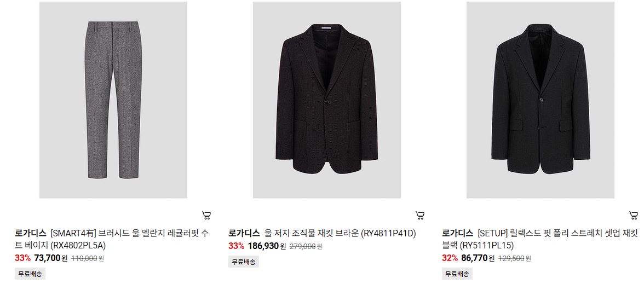644x284 pixels.
Task: Open gray melange trousers product image
Action: click(113, 100)
